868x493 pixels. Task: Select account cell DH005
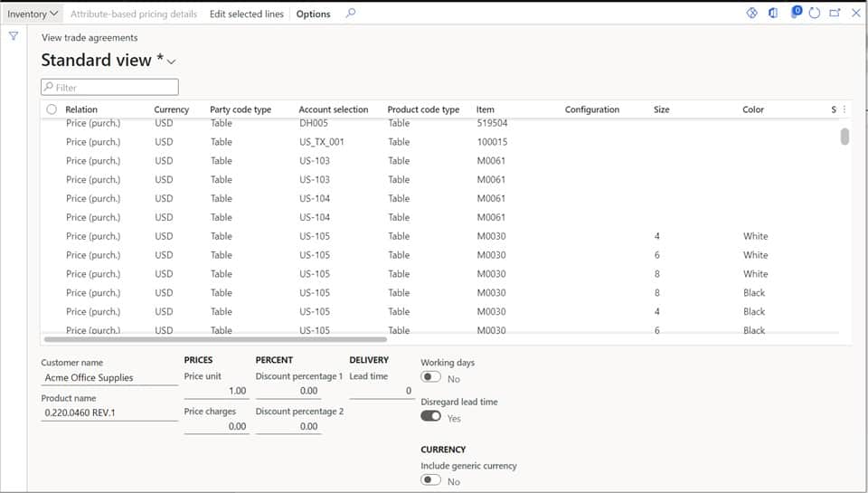pyautogui.click(x=314, y=123)
